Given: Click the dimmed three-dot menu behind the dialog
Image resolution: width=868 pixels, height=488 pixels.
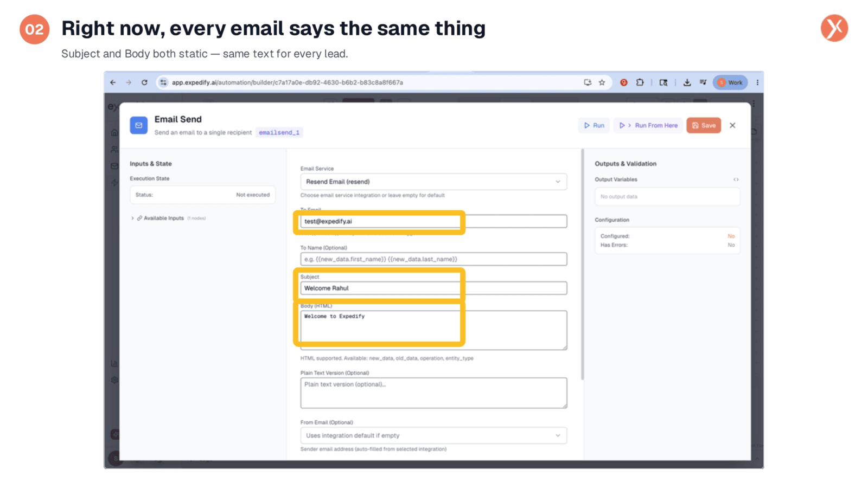Looking at the screenshot, I should point(754,104).
